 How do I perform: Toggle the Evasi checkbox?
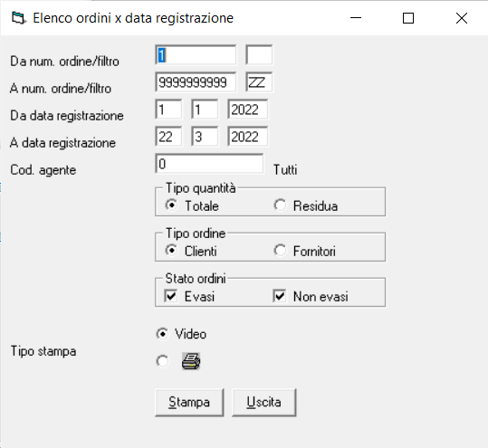(171, 296)
